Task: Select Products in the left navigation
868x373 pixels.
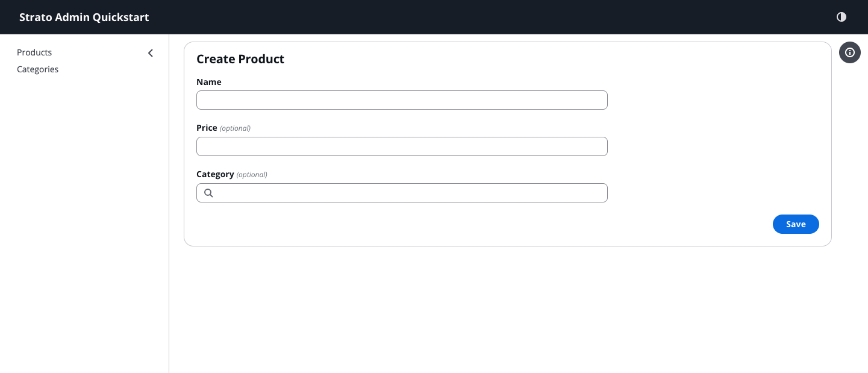Action: tap(34, 52)
